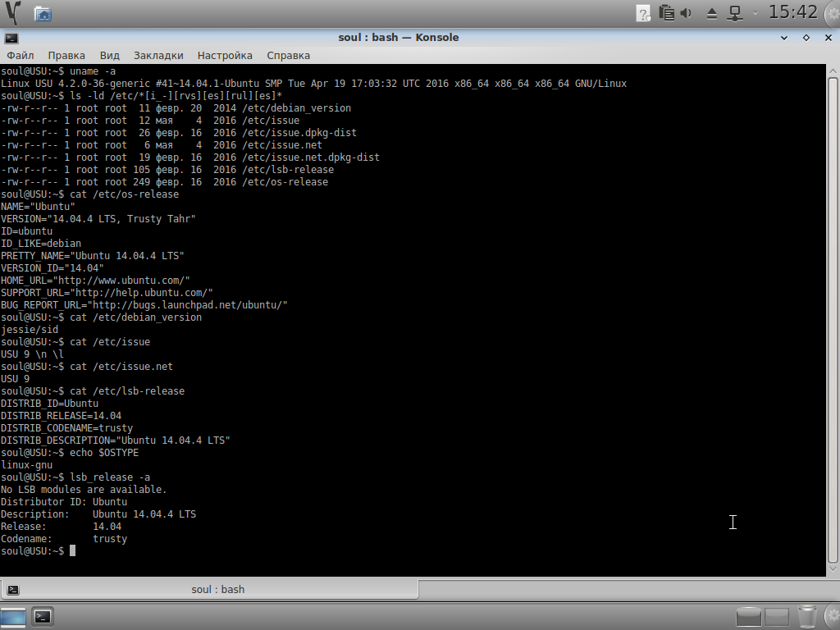
Task: Open the KDE application launcher icon
Action: click(x=13, y=13)
